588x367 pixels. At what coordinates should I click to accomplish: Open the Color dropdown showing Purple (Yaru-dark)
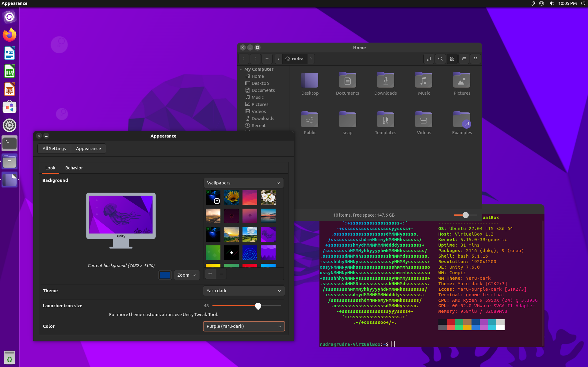(x=243, y=326)
